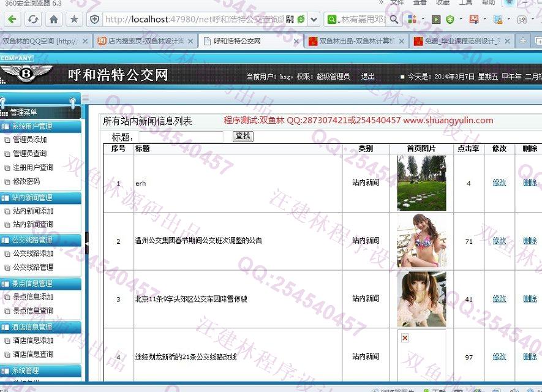Click the video play extension icon
Screen dimensions: 542x392
[436, 20]
